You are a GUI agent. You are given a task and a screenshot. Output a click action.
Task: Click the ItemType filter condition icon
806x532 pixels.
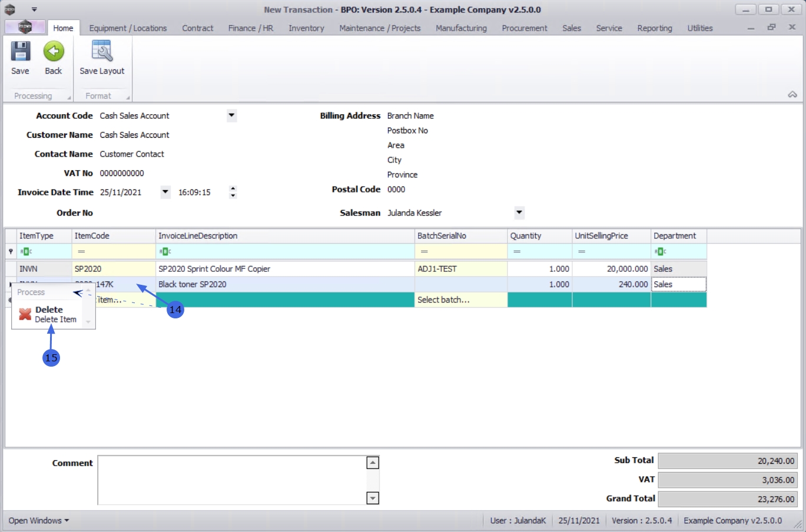coord(26,252)
